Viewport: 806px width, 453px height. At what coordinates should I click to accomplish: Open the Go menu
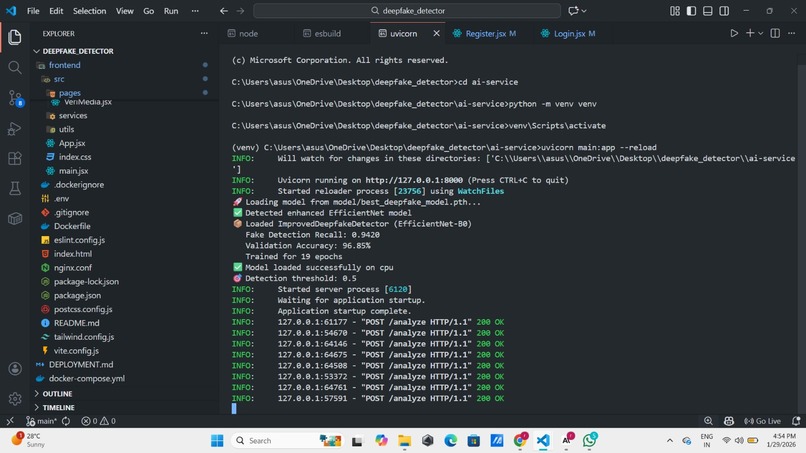[x=149, y=11]
